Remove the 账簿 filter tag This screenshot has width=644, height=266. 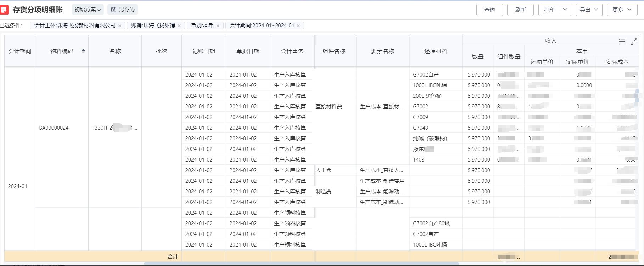[x=179, y=26]
